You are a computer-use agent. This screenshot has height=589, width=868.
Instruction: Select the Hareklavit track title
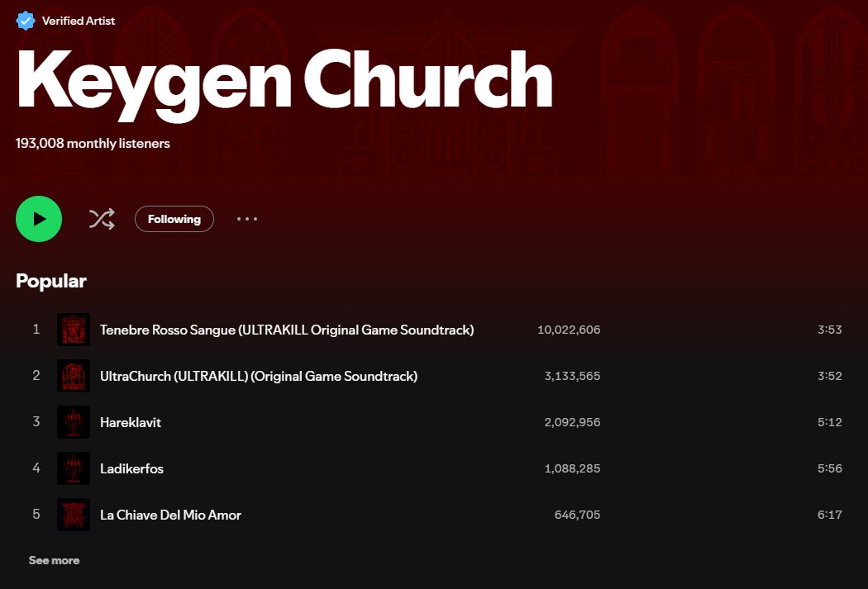click(x=131, y=422)
